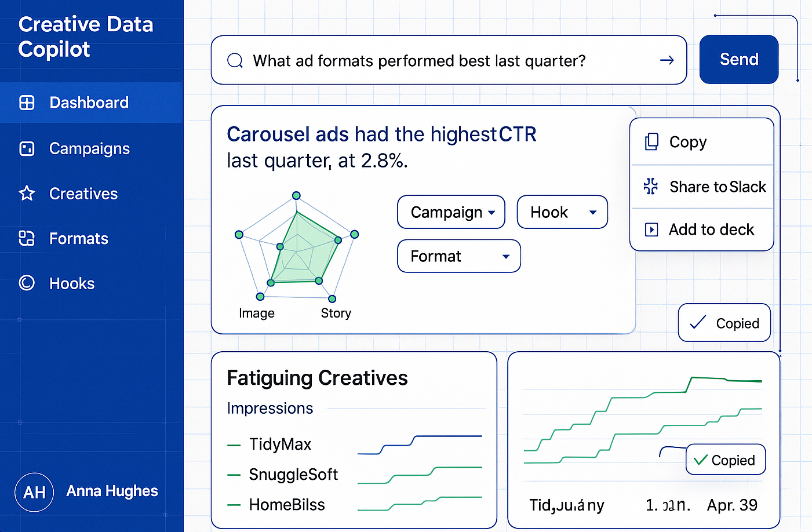812x532 pixels.
Task: Click the Copied confirmation on the line chart
Action: coord(725,460)
